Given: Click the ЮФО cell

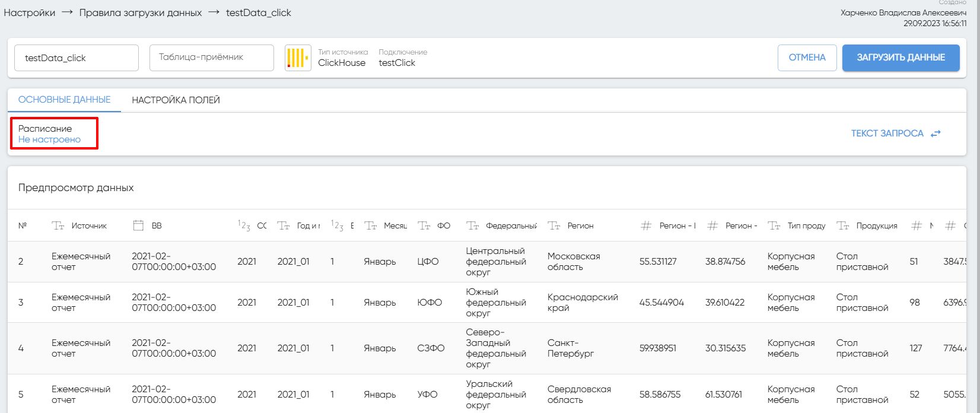Looking at the screenshot, I should [429, 303].
